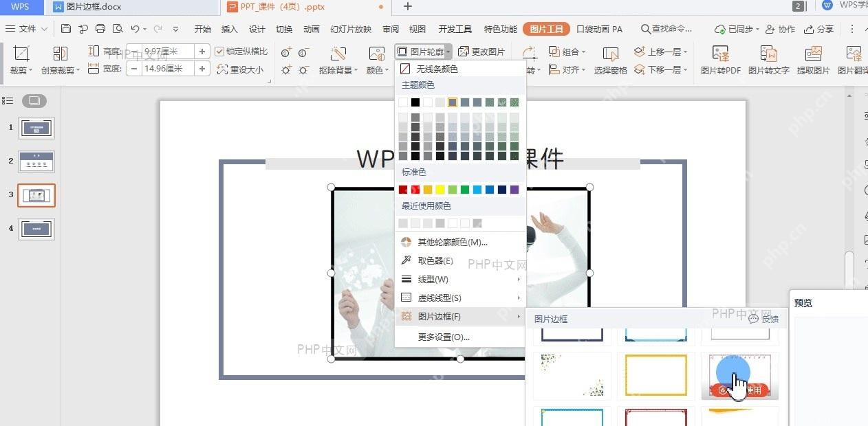Expand the Bring Forward (上移一层) dropdown
This screenshot has height=426, width=868.
pos(685,52)
